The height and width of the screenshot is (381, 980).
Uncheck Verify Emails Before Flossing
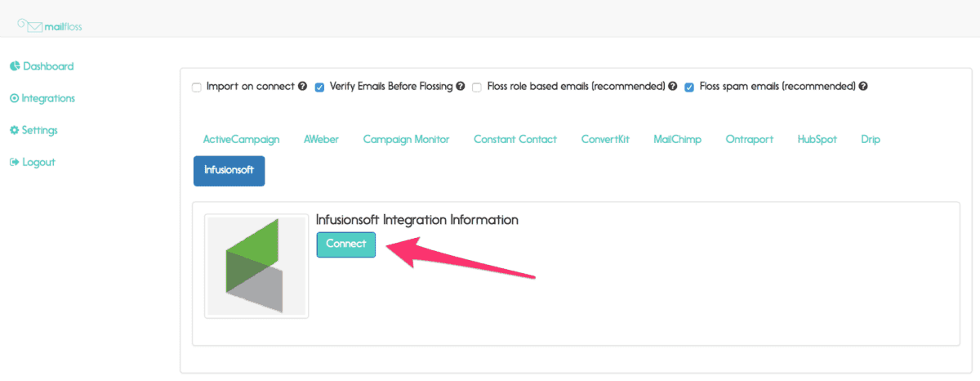(x=320, y=87)
